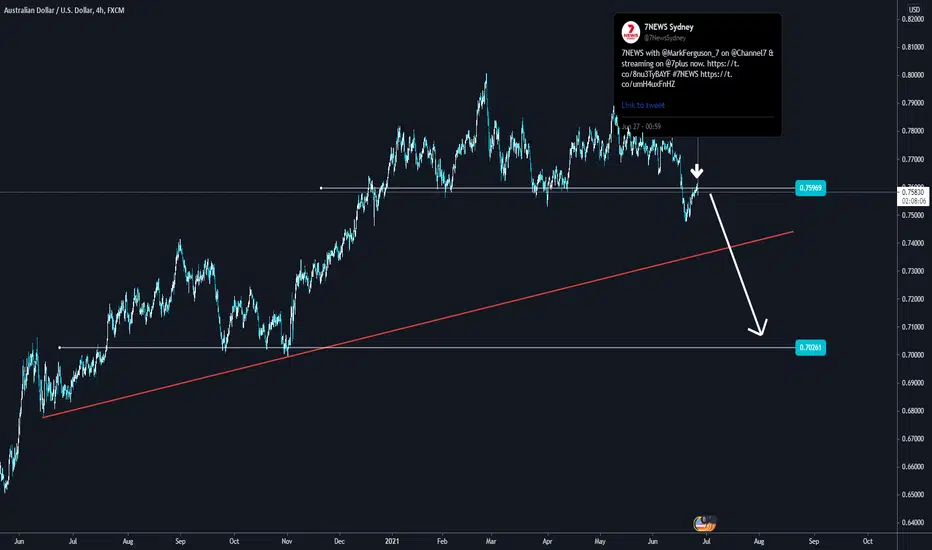Click the 0.70261 price label tag
Viewport: 932px width, 550px height.
810,347
